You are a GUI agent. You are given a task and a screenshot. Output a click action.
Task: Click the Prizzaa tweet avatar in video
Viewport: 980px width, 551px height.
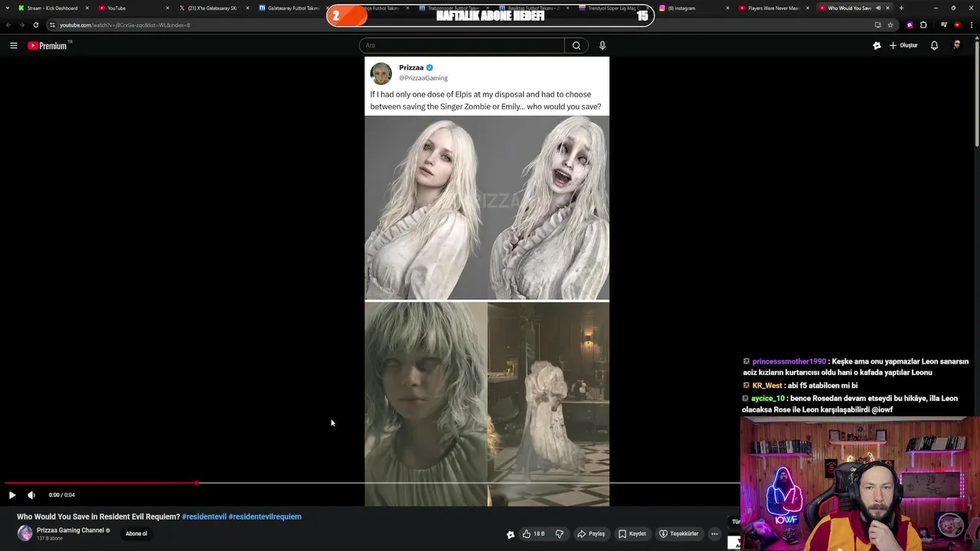[x=381, y=73]
